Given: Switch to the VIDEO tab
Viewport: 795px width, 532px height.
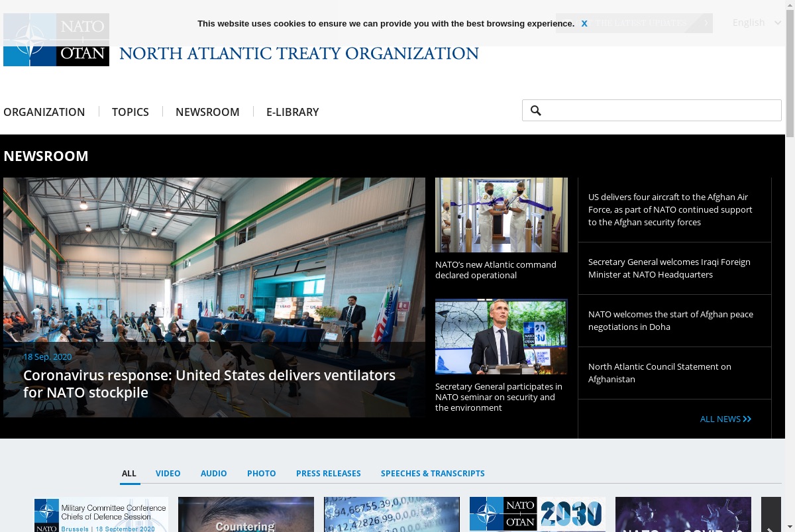Looking at the screenshot, I should pos(168,473).
